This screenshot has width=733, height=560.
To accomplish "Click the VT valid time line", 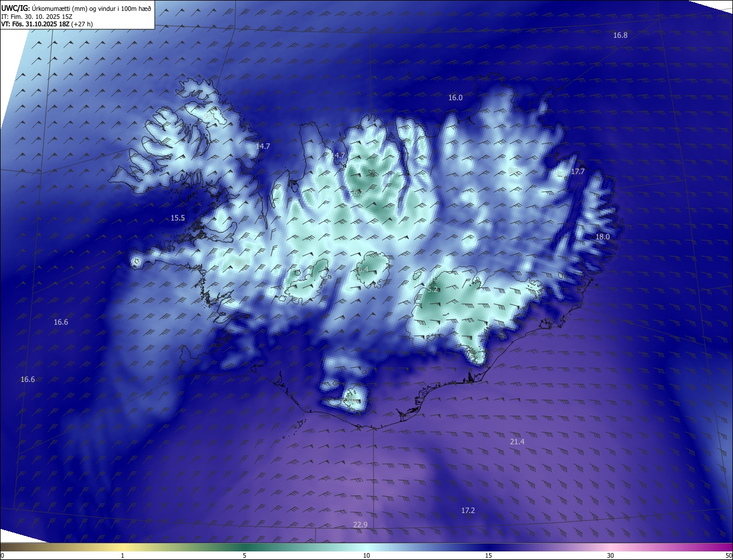I will point(48,25).
